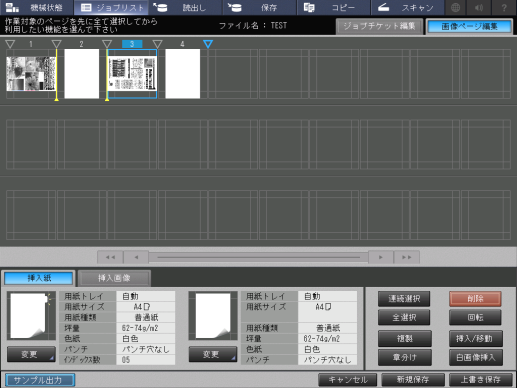Open help via the question mark icon
517x388 pixels.
click(x=504, y=7)
